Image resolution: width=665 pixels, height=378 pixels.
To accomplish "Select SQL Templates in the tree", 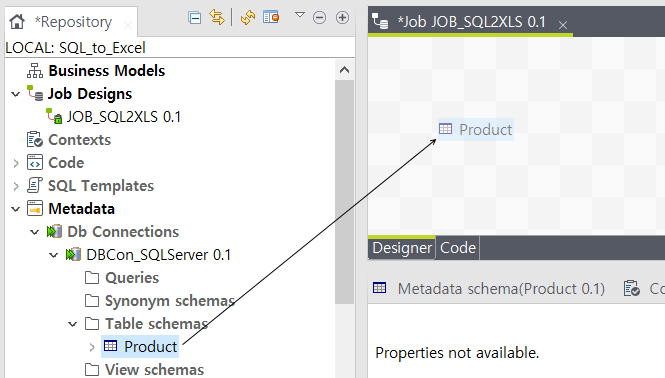I will click(x=101, y=186).
